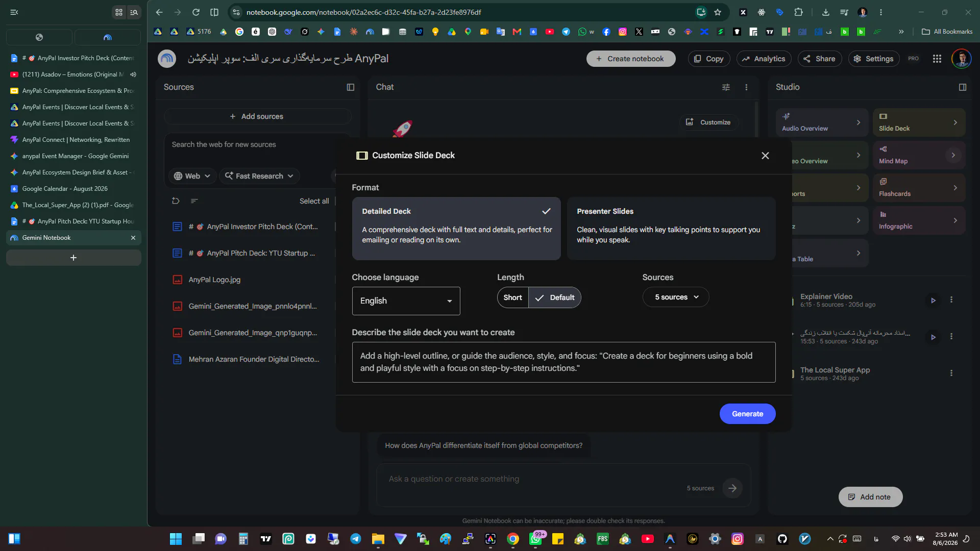Switch to AnyPal Connect Networking tab
980x551 pixels.
tap(73, 140)
